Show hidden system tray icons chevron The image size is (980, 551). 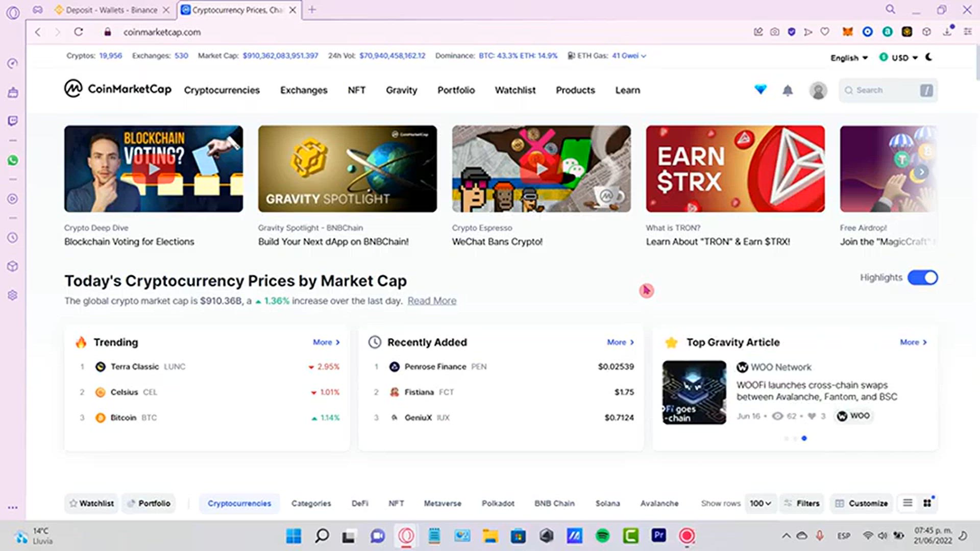pyautogui.click(x=786, y=536)
